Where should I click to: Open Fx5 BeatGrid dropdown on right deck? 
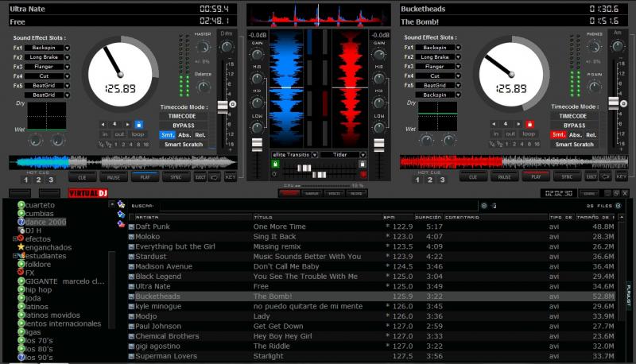(x=458, y=85)
